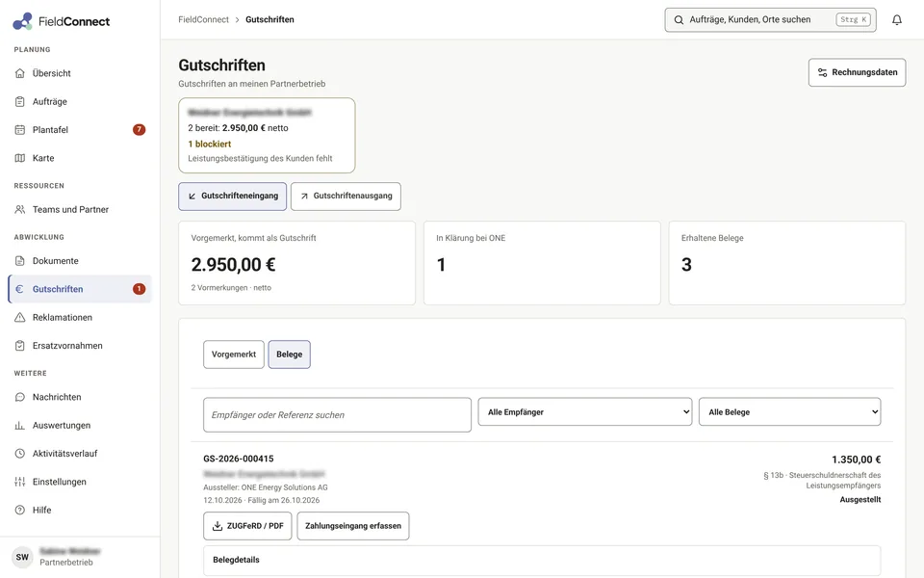Click the magnifier icon in search bar
Image resolution: width=924 pixels, height=578 pixels.
coord(679,20)
